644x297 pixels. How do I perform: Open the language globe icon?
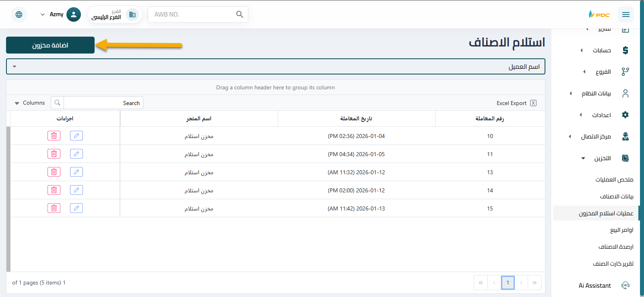19,14
